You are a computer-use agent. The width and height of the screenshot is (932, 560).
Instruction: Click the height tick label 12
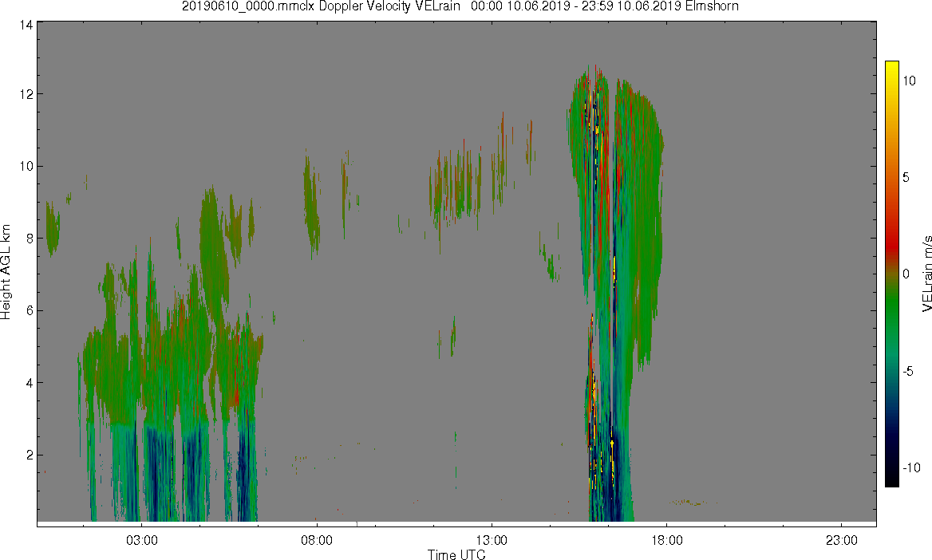tap(26, 94)
